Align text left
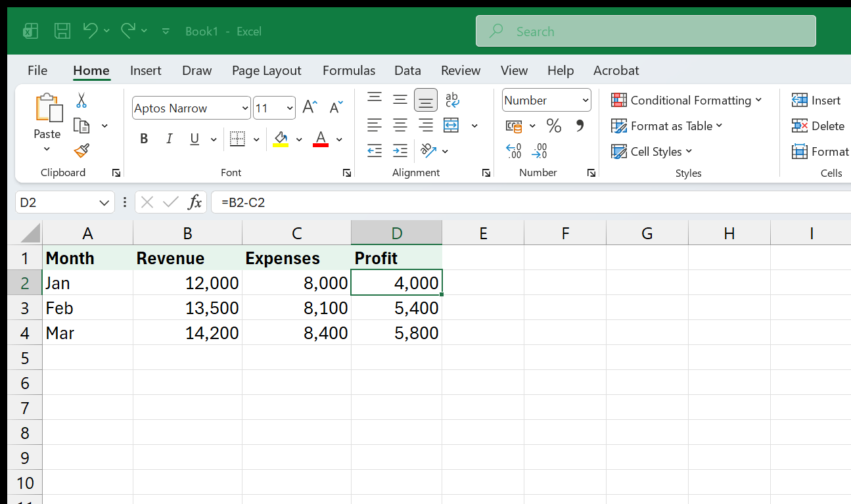Viewport: 851px width, 504px height. [375, 126]
